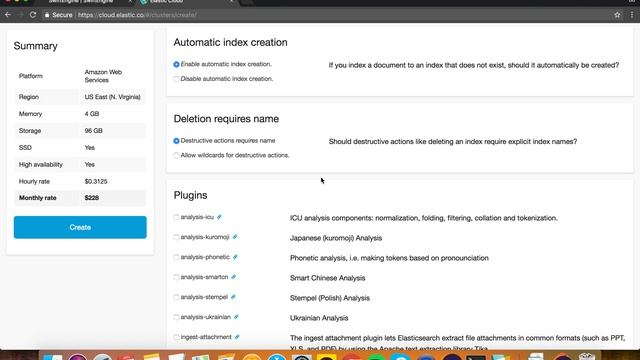Viewport: 640px width, 360px height.
Task: Open analysis-stempel plugin documentation link icon
Action: pyautogui.click(x=233, y=297)
